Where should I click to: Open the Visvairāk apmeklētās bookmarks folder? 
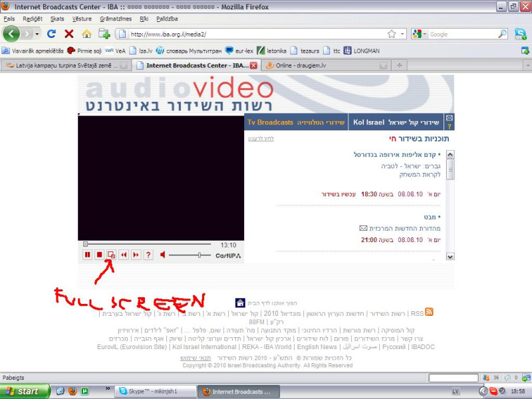[33, 51]
